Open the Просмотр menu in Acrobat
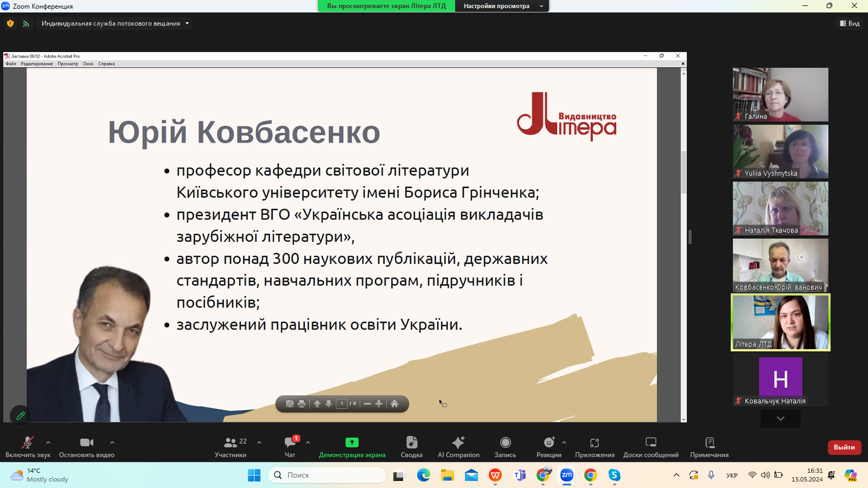868x488 pixels. pyautogui.click(x=68, y=64)
